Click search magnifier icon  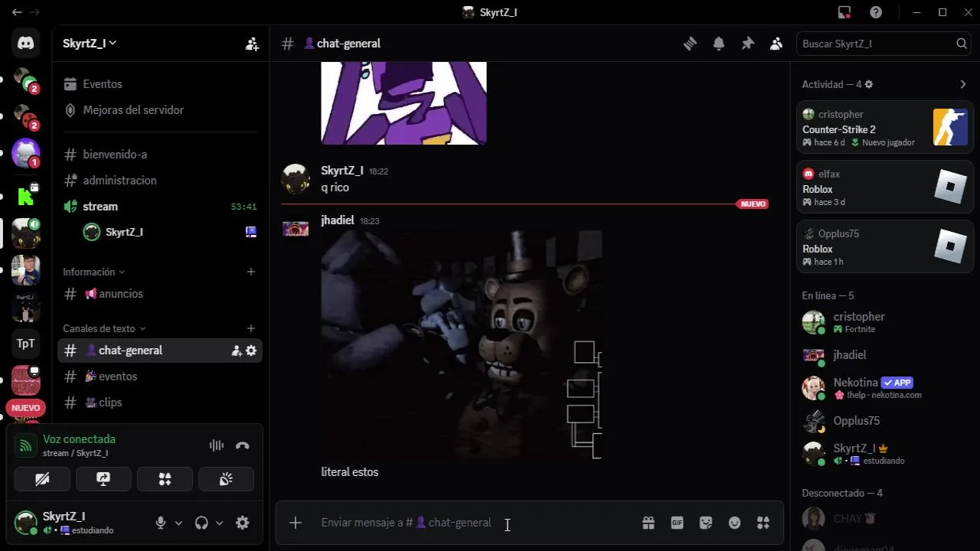(962, 44)
